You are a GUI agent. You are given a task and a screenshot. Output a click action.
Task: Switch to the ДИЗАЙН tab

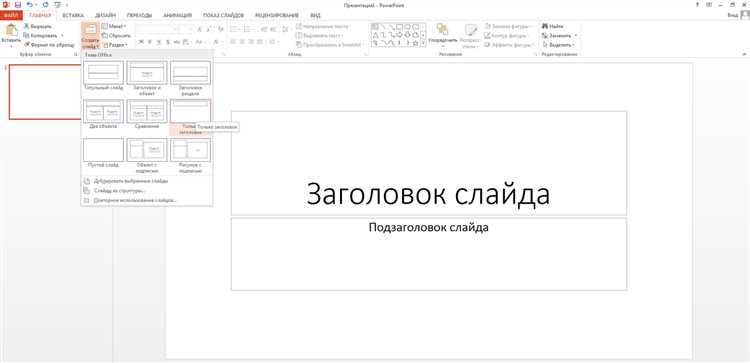tap(105, 15)
